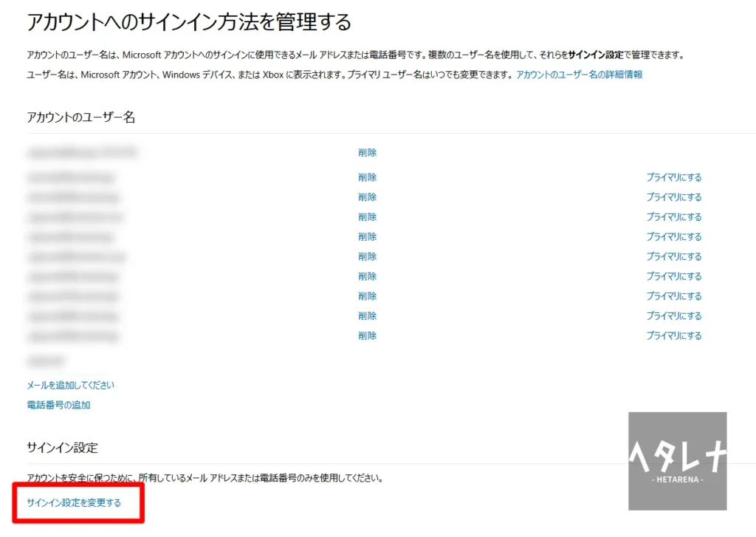Image resolution: width=756 pixels, height=537 pixels.
Task: Click プライマリにする in the ninth username row
Action: pyautogui.click(x=673, y=316)
